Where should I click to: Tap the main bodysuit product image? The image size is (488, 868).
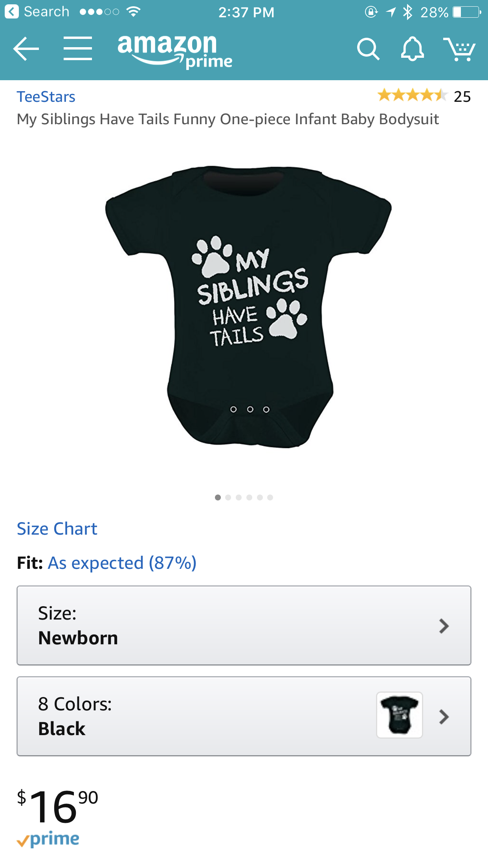click(x=248, y=307)
